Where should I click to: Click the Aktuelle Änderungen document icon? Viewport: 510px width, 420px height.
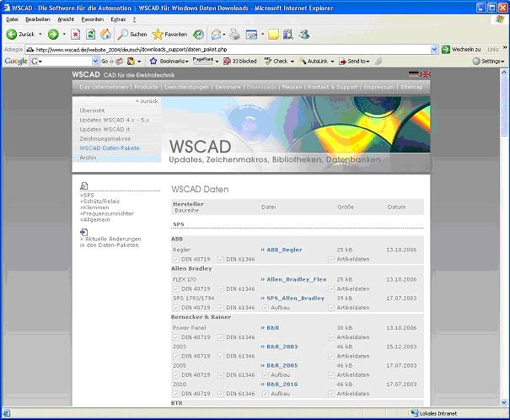point(84,232)
